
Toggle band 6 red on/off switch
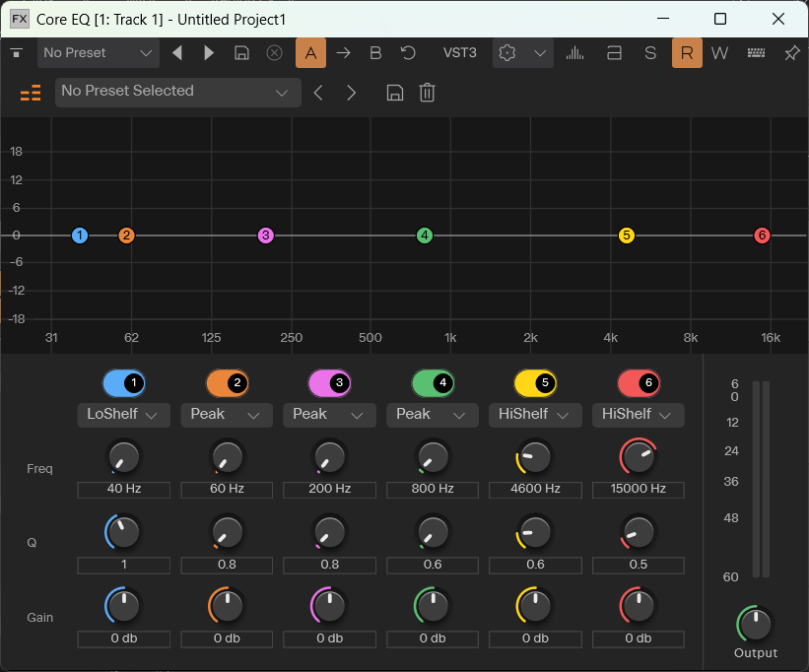[x=639, y=383]
